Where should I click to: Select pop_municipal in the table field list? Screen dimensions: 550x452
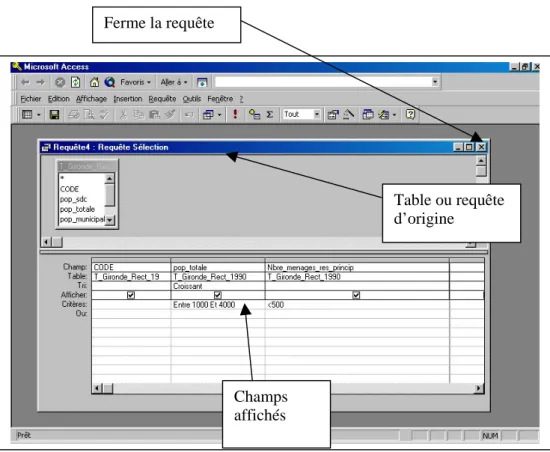pyautogui.click(x=82, y=220)
